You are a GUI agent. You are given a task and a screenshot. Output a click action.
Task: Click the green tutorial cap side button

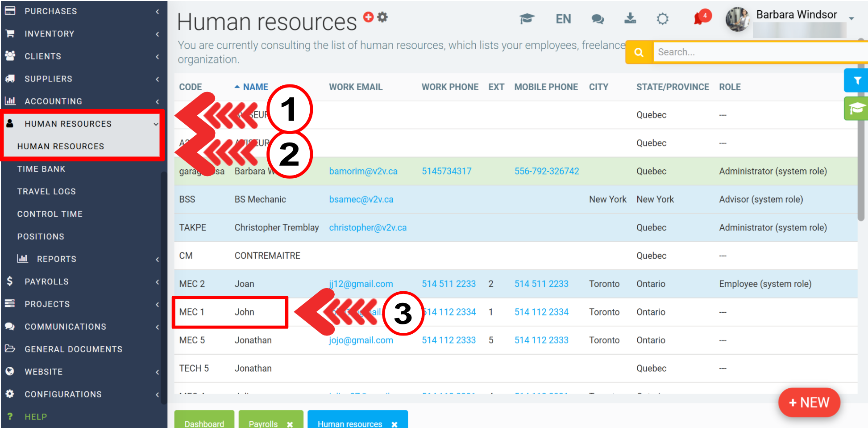(857, 109)
